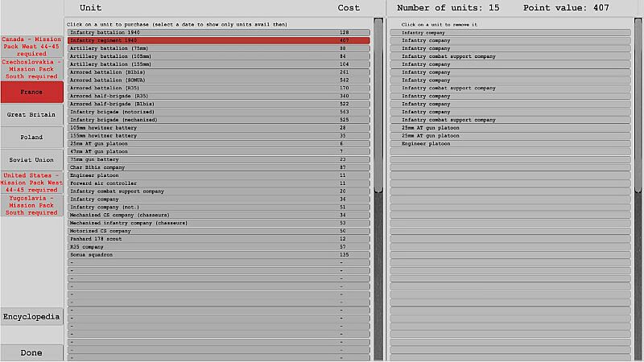Image resolution: width=644 pixels, height=362 pixels.
Task: Buy Infantry company costing 36
Action: tap(218, 199)
